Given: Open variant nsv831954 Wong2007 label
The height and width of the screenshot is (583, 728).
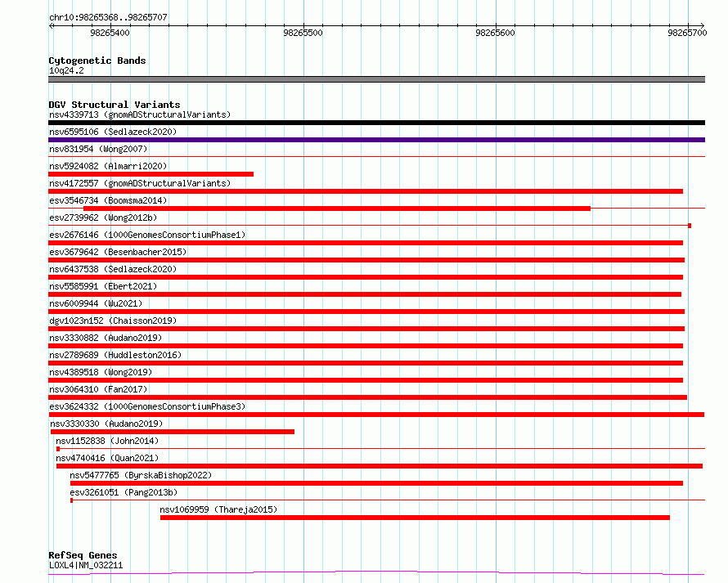Looking at the screenshot, I should pyautogui.click(x=98, y=149).
